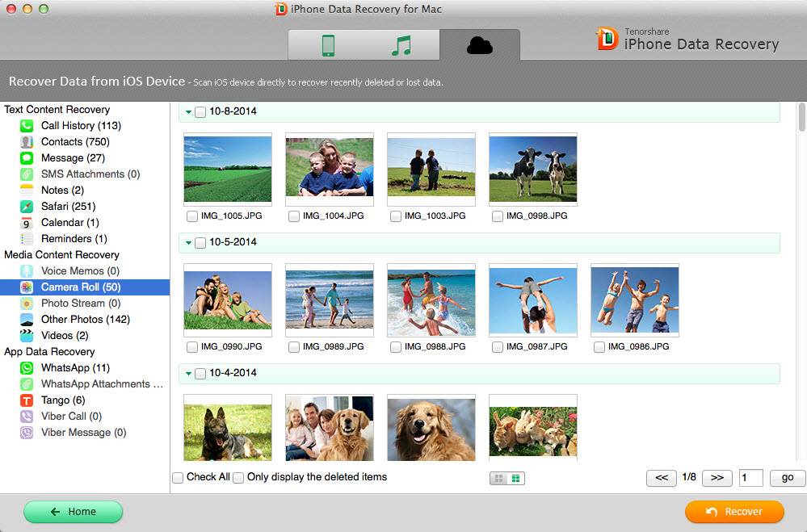
Task: Select the Safari compass icon in sidebar
Action: pyautogui.click(x=27, y=207)
